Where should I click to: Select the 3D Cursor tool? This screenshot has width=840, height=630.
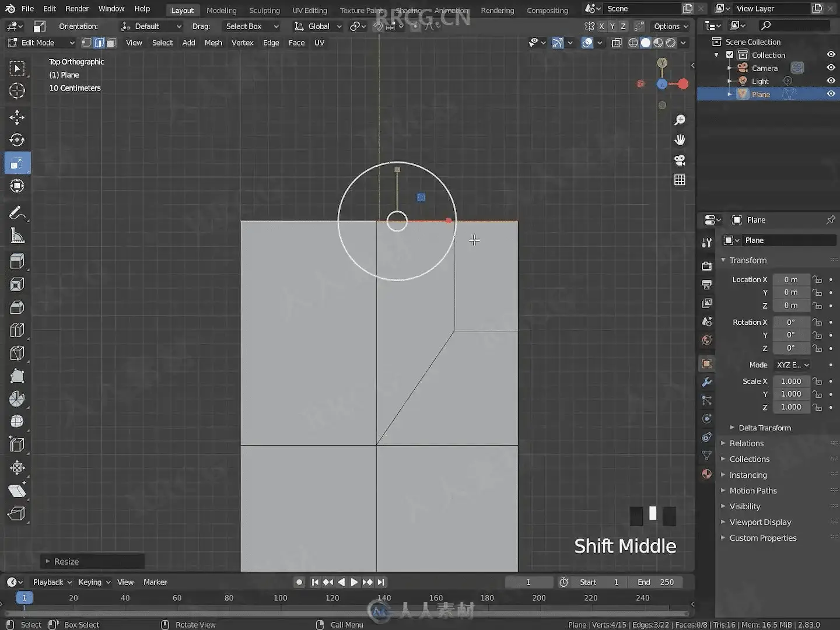[17, 91]
